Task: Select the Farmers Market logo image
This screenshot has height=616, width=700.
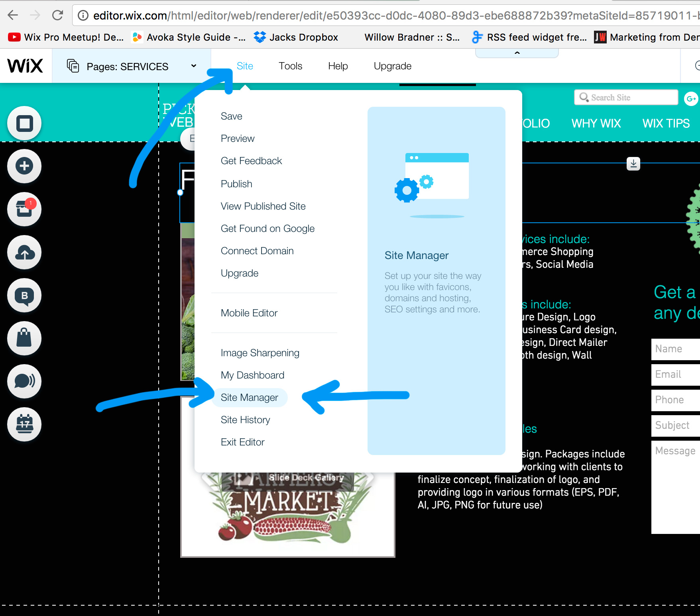Action: [x=287, y=514]
